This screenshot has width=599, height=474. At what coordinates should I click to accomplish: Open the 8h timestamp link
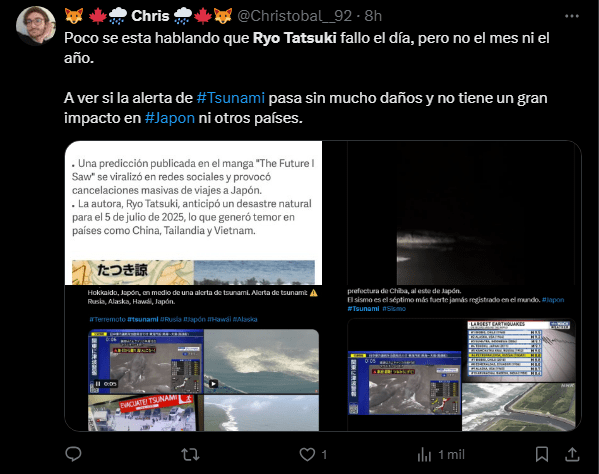373,16
